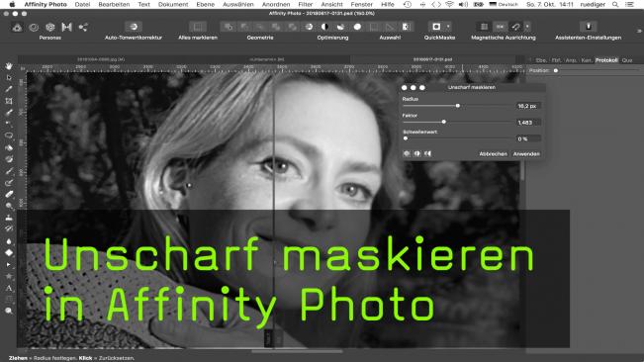Click the Faktor value field 1,483
The width and height of the screenshot is (644, 362).
[528, 123]
